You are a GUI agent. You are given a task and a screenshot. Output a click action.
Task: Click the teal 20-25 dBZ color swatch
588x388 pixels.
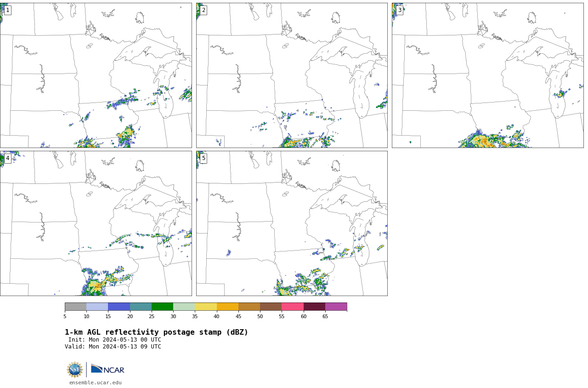pos(141,307)
